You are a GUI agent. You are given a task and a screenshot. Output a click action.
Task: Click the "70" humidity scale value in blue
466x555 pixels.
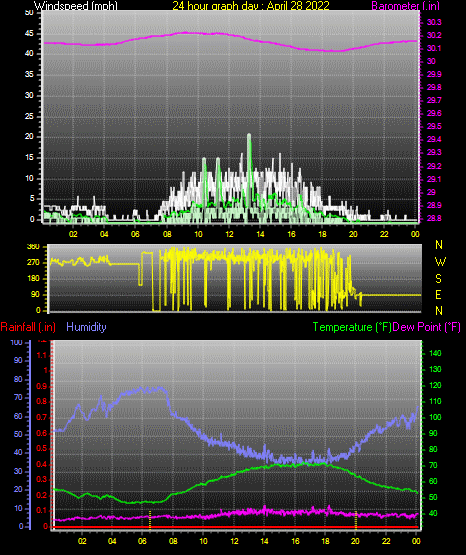[18, 397]
